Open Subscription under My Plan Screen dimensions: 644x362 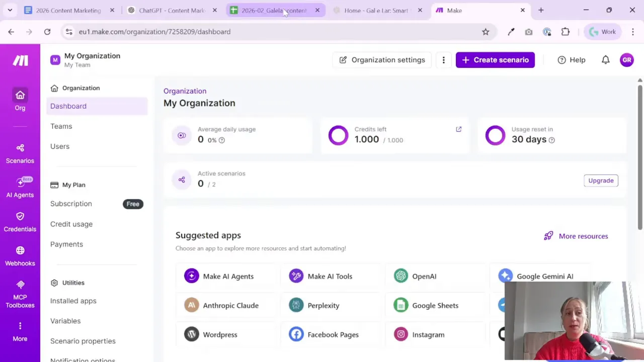pyautogui.click(x=71, y=204)
